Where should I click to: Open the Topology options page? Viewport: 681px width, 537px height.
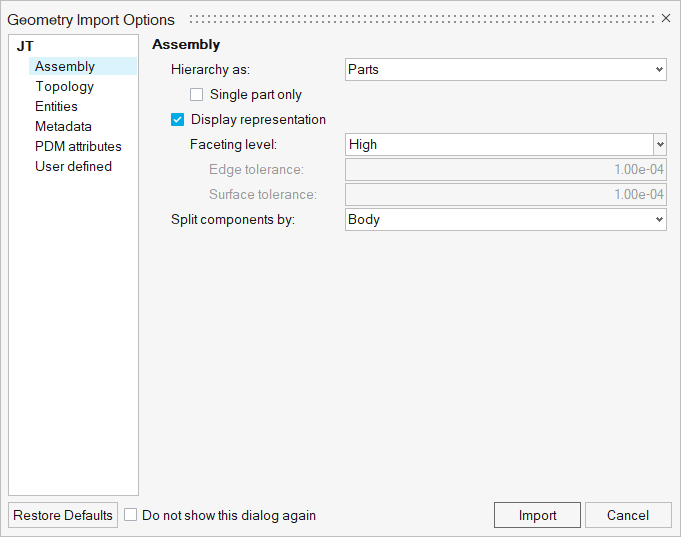64,86
